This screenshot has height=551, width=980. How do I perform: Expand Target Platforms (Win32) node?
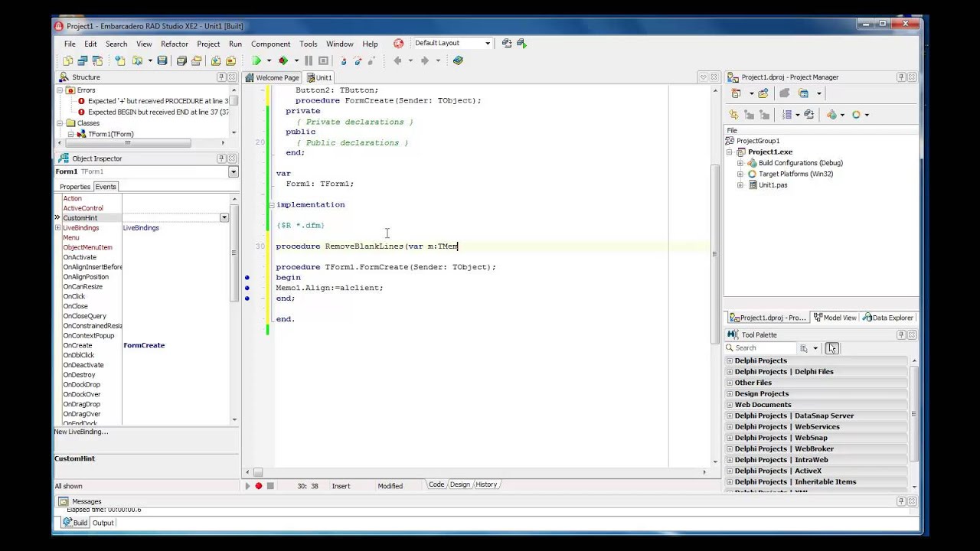tap(740, 174)
